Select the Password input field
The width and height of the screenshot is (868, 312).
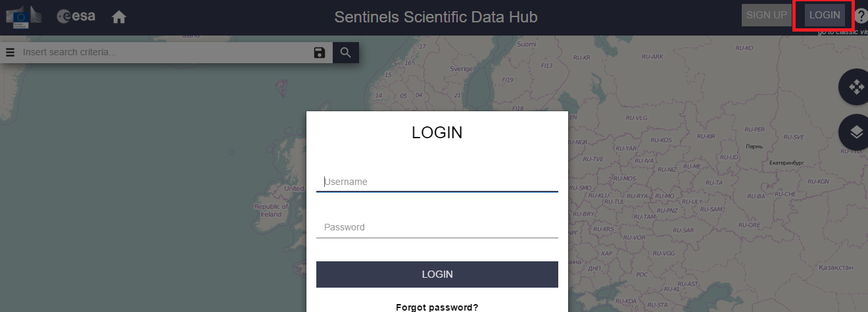point(437,227)
